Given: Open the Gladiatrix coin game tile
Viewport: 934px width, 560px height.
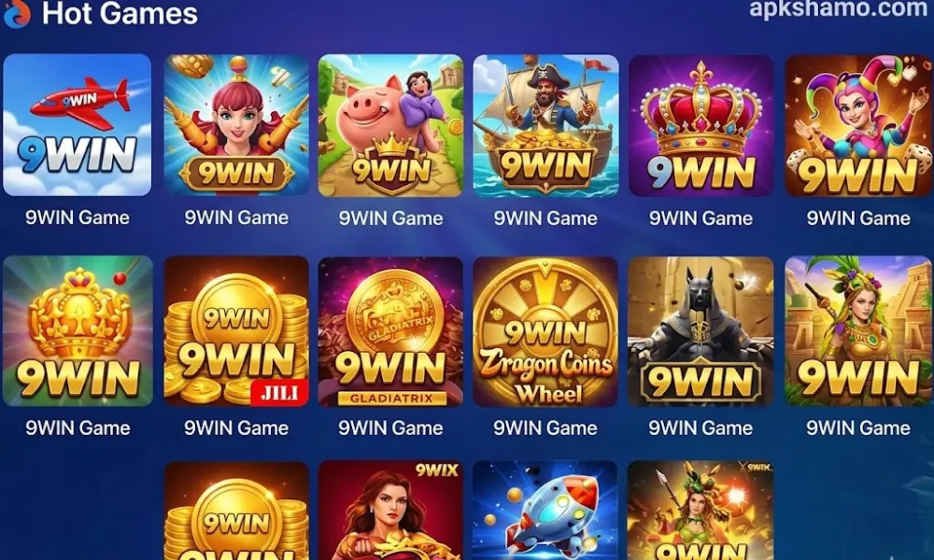Looking at the screenshot, I should tap(390, 331).
